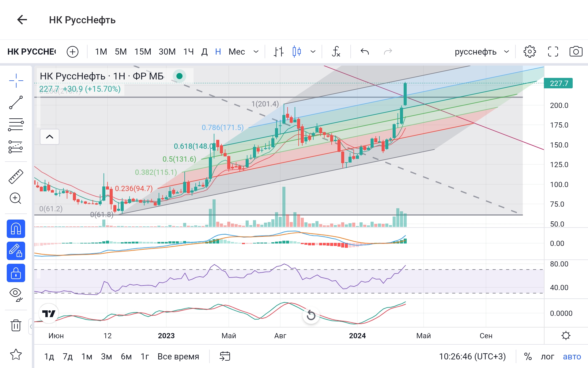588x368 pixels.
Task: Delete drawings with trash icon
Action: tap(16, 325)
